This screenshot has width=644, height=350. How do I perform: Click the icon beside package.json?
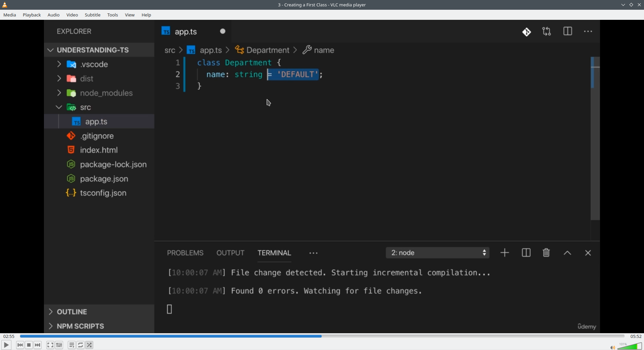(x=71, y=179)
